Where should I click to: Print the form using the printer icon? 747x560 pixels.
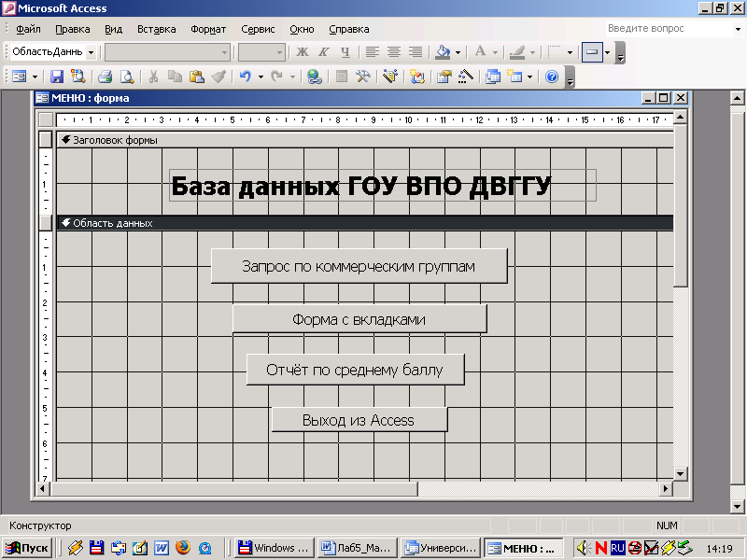coord(105,77)
